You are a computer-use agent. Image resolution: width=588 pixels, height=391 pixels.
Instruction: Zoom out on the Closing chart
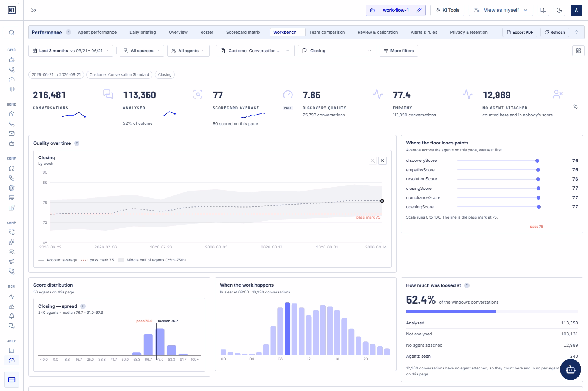pos(383,161)
